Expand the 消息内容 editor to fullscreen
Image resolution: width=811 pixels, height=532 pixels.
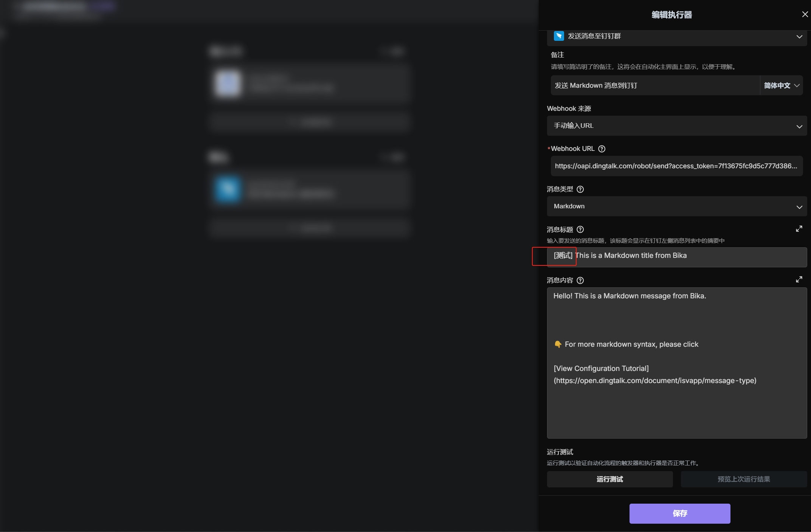pos(799,279)
